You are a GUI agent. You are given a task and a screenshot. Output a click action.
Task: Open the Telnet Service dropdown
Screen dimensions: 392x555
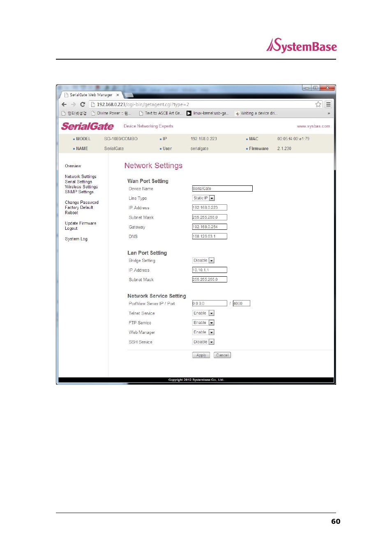(x=203, y=313)
